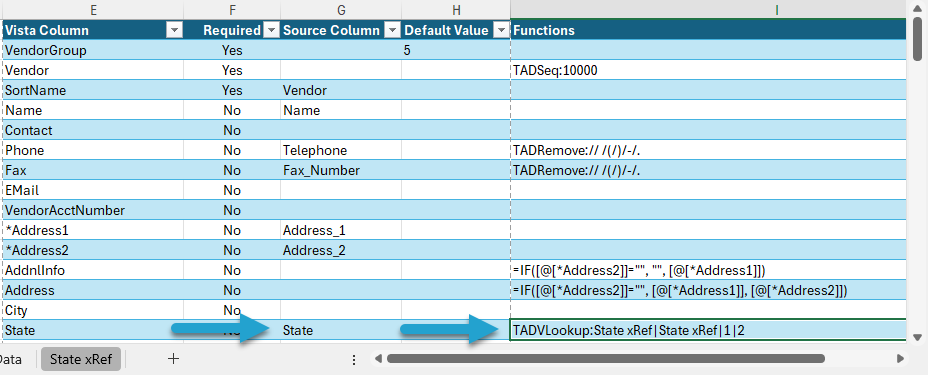The height and width of the screenshot is (375, 928).
Task: Click horizontal scrollbar left arrow
Action: tap(378, 358)
